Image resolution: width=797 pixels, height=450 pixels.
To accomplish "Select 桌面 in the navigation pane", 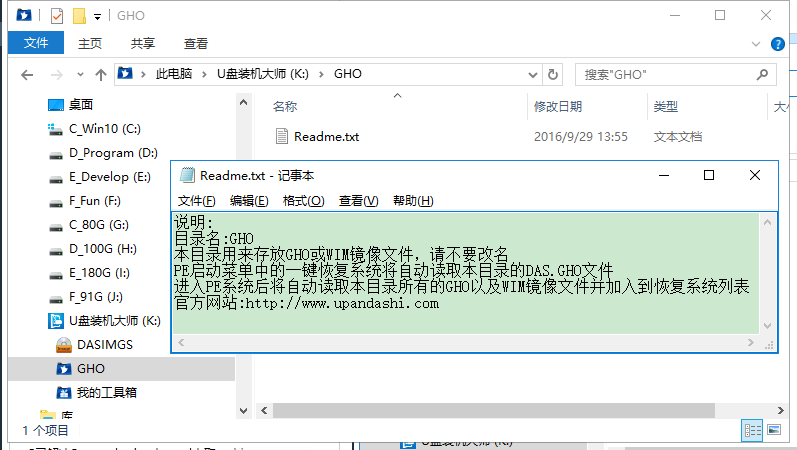I will click(x=81, y=105).
